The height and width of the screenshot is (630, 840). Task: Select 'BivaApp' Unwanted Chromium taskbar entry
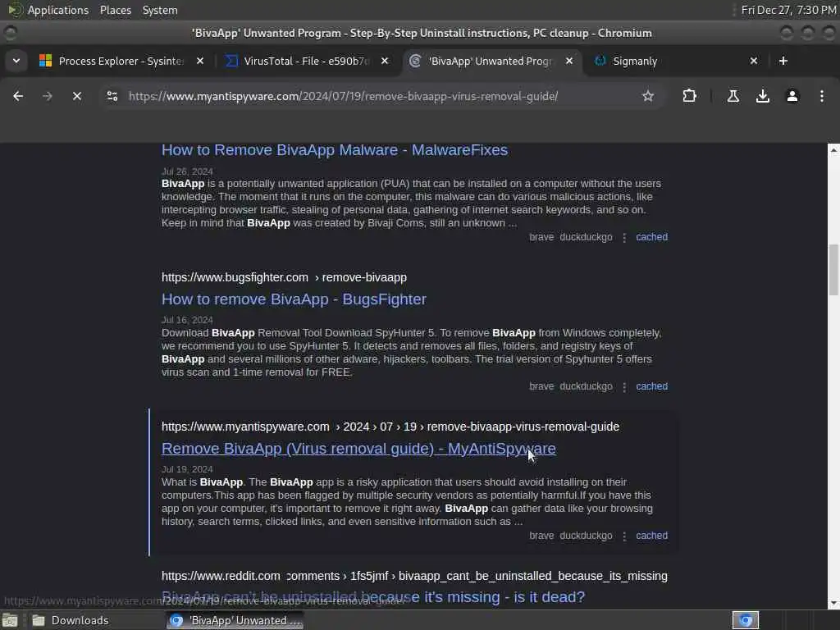coord(235,620)
